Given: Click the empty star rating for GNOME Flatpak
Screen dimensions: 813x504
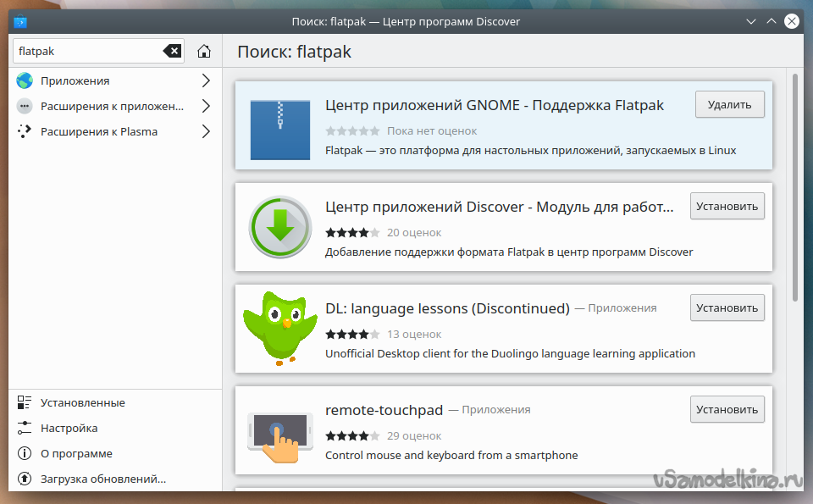Looking at the screenshot, I should 352,130.
